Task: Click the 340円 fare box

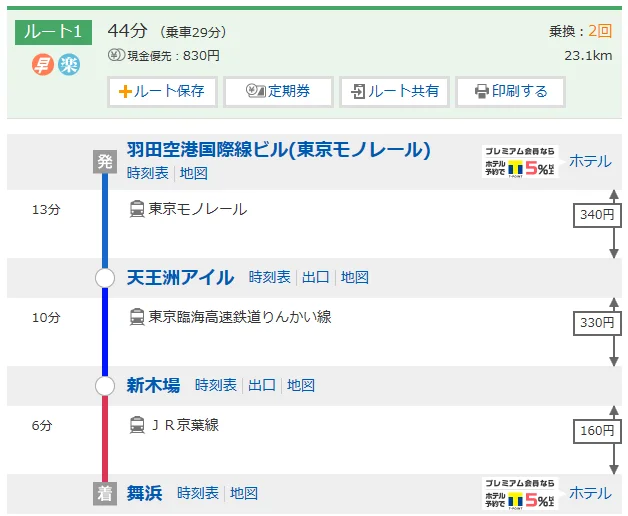Action: click(597, 215)
